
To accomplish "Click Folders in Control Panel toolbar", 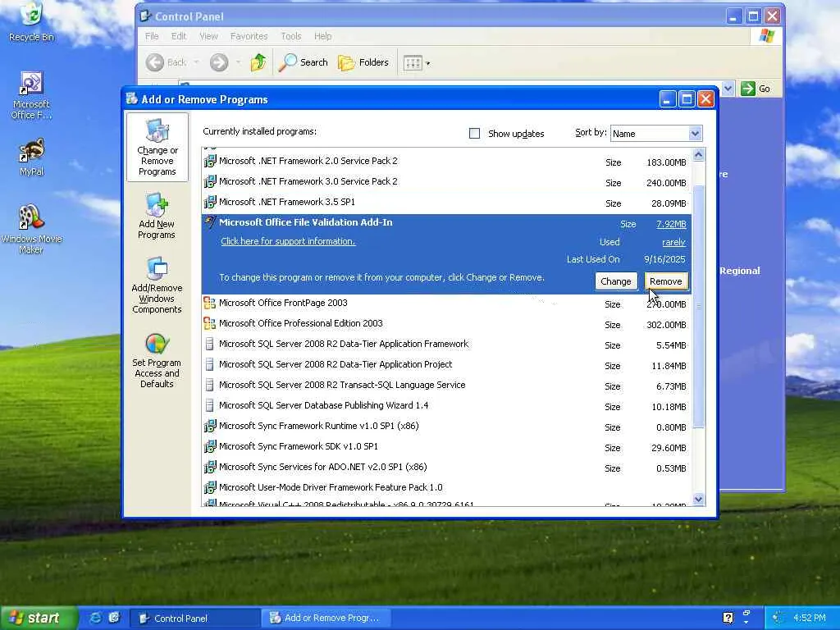I will point(363,62).
